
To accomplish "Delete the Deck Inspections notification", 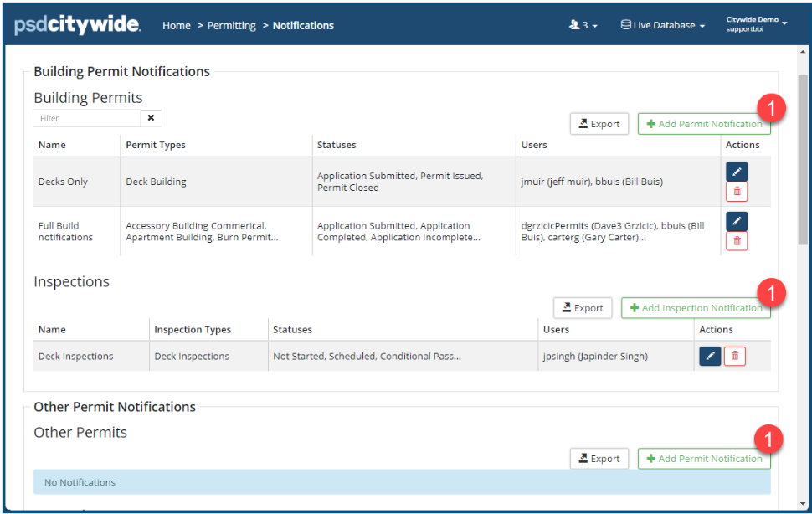I will 735,356.
